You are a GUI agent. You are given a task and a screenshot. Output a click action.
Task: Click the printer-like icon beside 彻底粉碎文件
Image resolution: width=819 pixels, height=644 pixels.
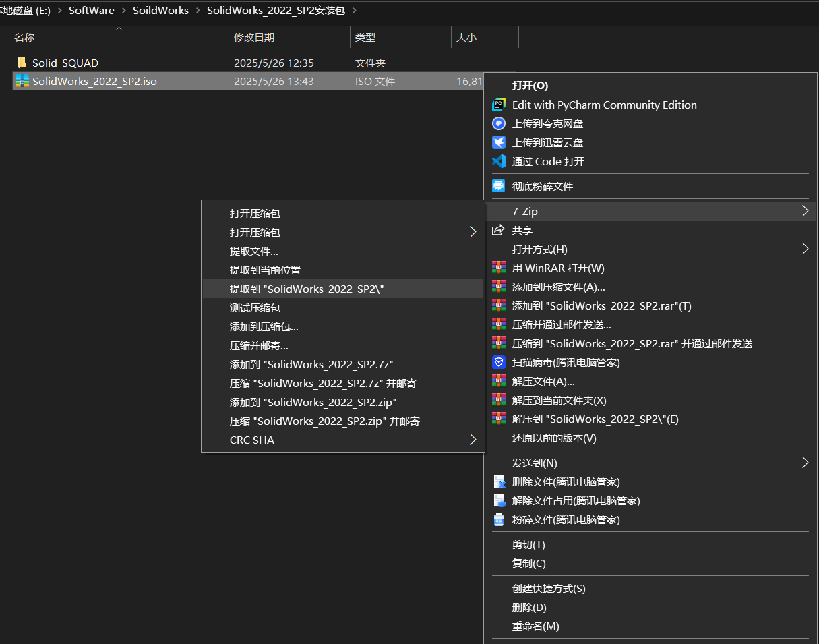[499, 186]
